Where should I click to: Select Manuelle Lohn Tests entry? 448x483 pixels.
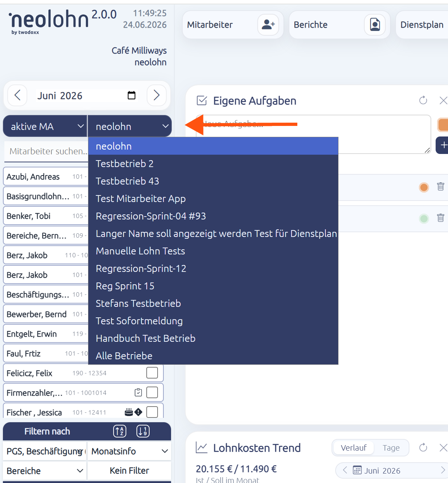(x=213, y=251)
